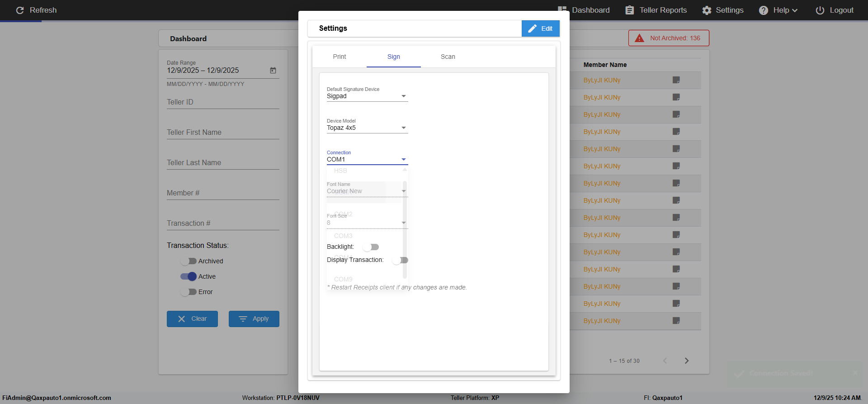Click the Teller Reports clipboard icon
The image size is (868, 404).
pos(629,10)
